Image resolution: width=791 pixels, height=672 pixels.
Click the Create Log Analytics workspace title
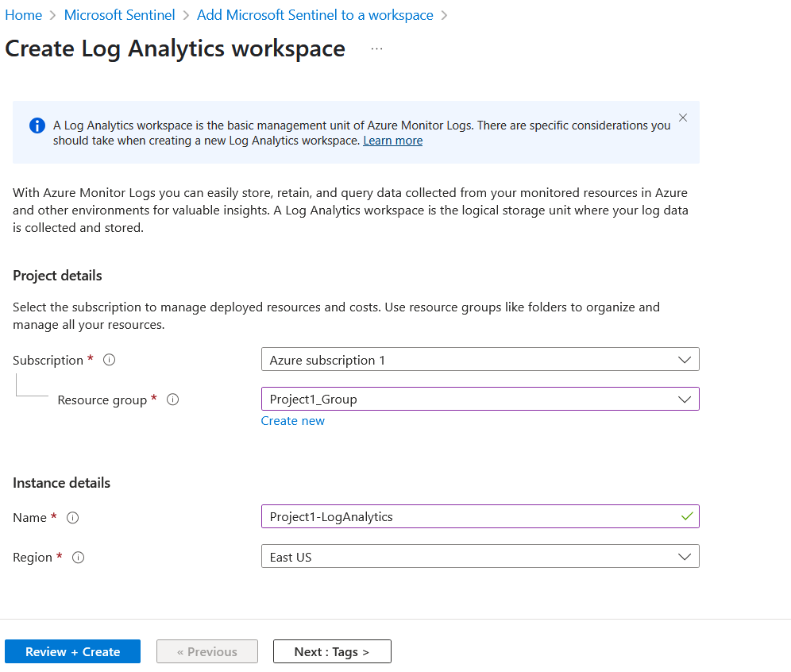pos(175,49)
